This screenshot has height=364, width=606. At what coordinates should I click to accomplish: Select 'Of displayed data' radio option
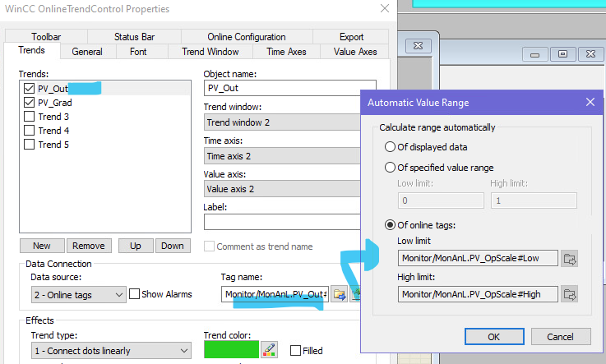390,147
